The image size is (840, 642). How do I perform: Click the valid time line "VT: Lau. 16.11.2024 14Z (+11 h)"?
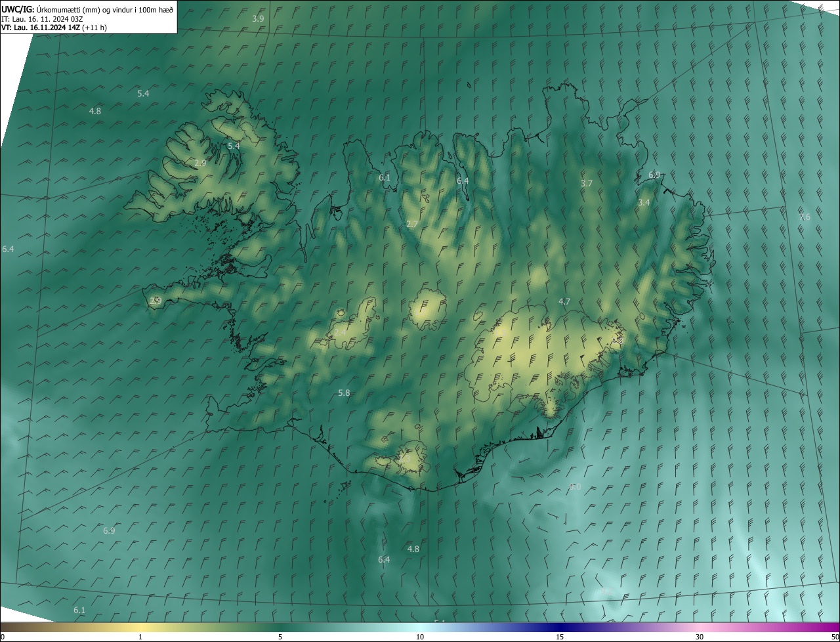point(54,28)
